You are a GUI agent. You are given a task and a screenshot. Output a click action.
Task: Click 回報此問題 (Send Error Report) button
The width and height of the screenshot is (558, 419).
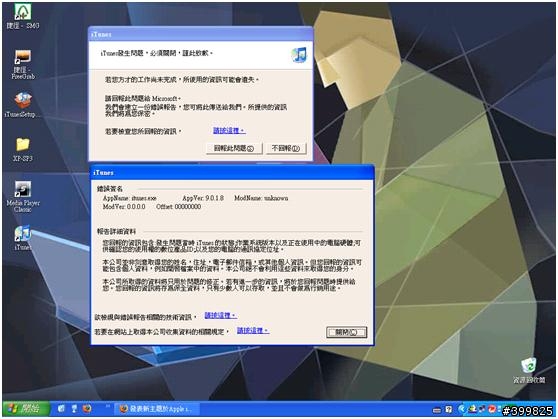pos(234,148)
